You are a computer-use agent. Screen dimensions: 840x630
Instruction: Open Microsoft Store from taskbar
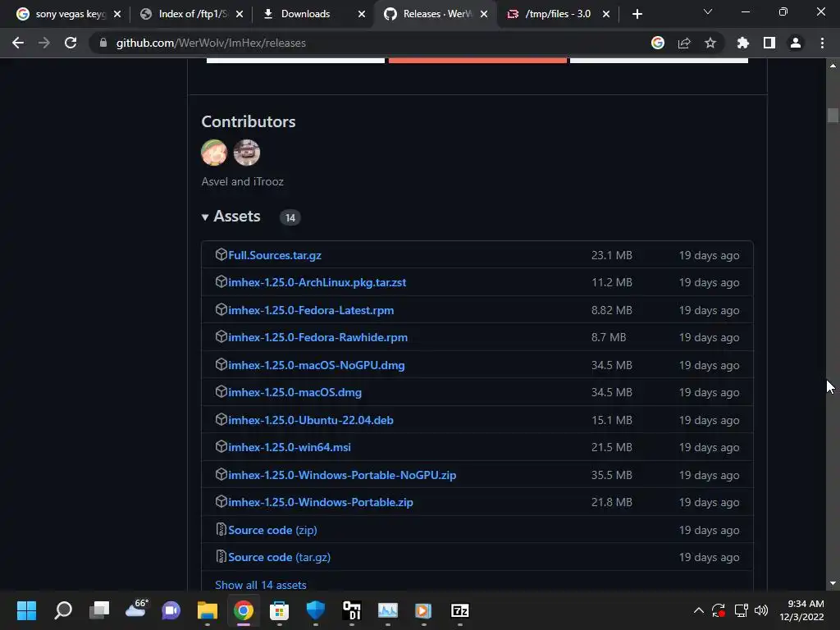pos(279,610)
